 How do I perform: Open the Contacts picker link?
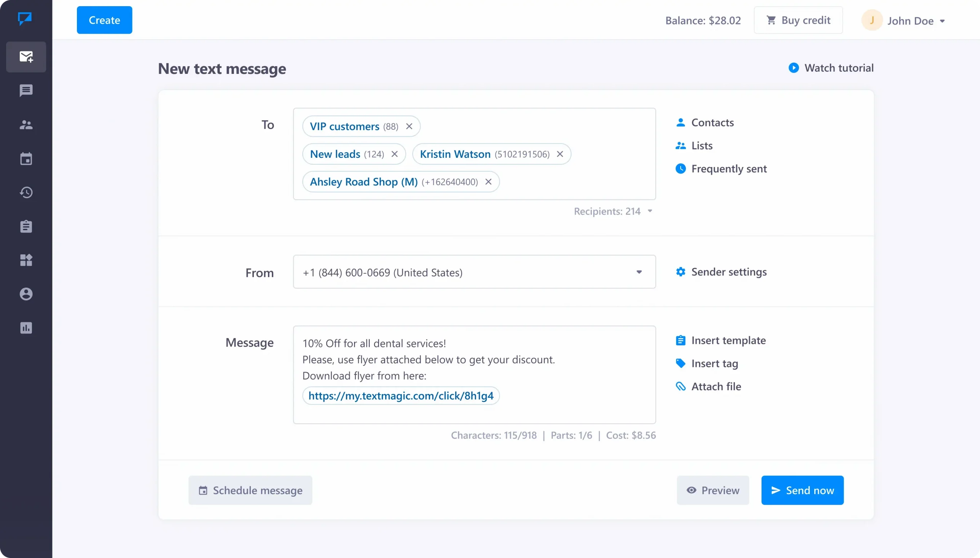(x=712, y=123)
